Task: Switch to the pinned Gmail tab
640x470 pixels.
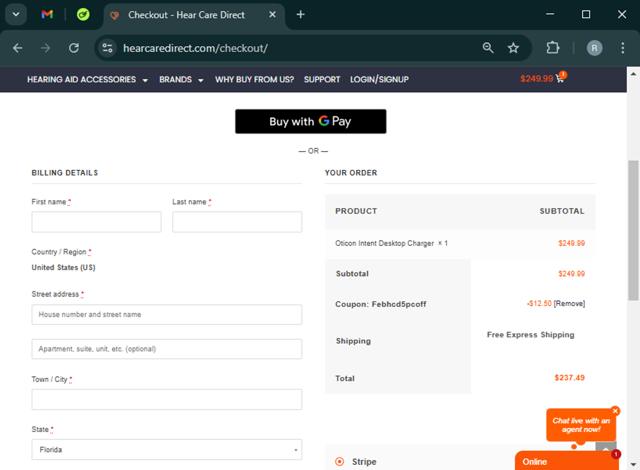Action: [x=47, y=15]
